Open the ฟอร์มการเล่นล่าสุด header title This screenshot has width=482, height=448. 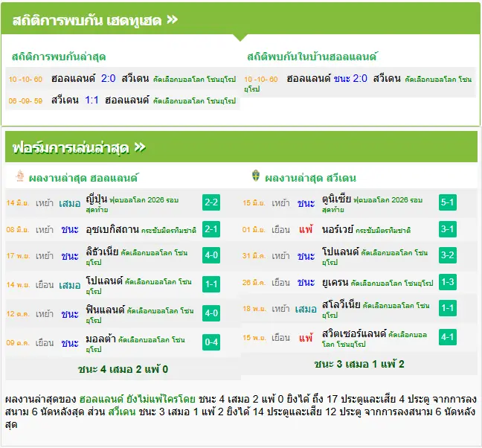71,148
